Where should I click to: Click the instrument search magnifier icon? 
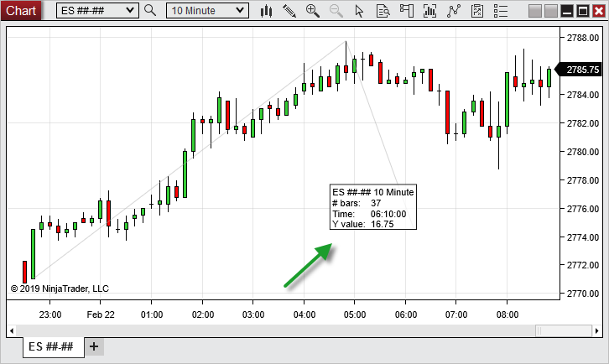pos(150,11)
